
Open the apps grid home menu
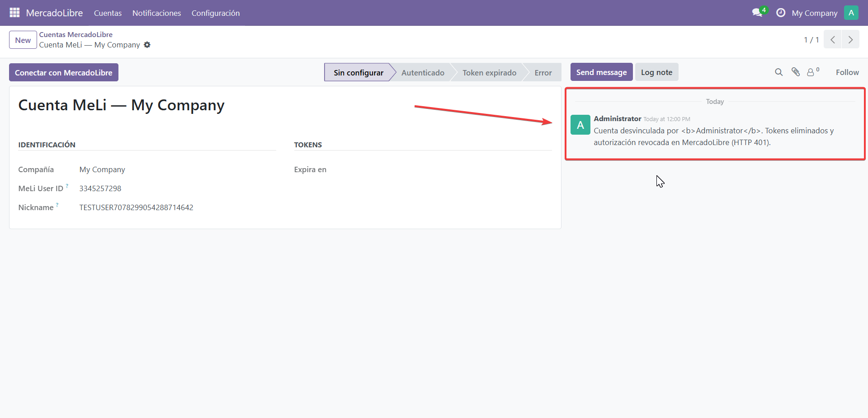14,13
